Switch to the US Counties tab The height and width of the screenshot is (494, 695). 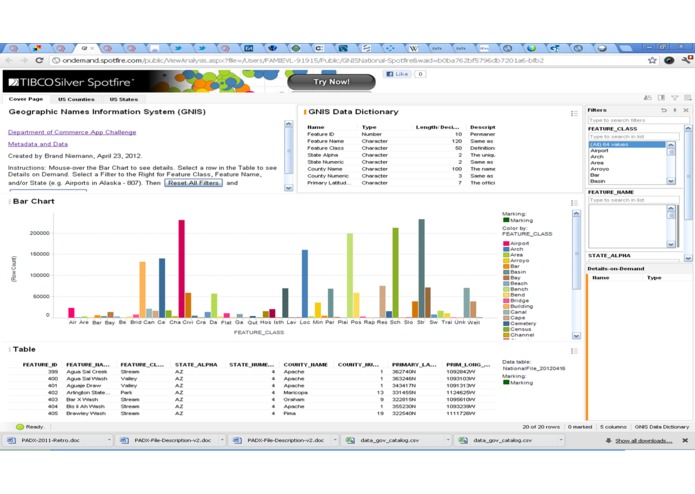tap(76, 99)
